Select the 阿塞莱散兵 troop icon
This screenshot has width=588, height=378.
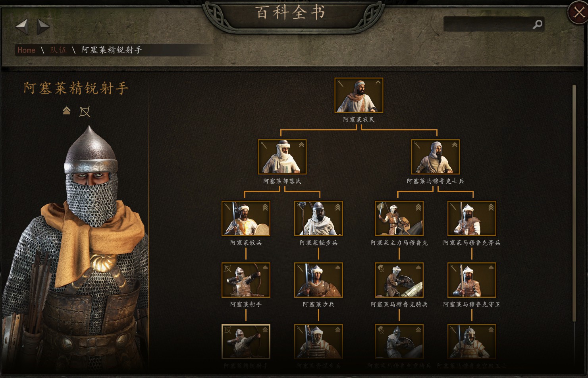(x=246, y=218)
